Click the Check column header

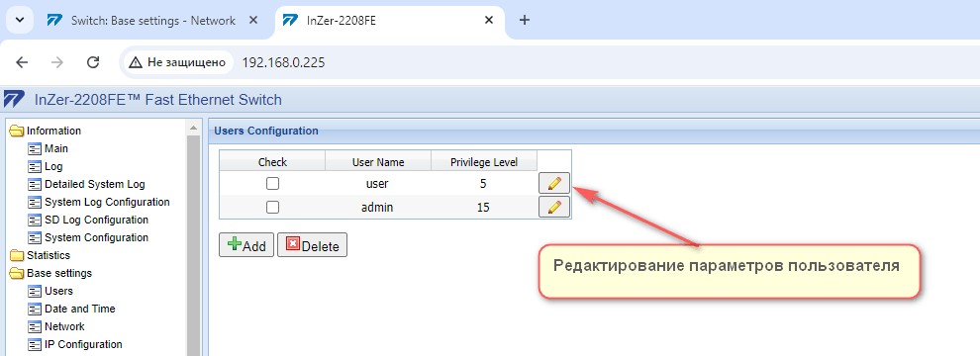272,162
